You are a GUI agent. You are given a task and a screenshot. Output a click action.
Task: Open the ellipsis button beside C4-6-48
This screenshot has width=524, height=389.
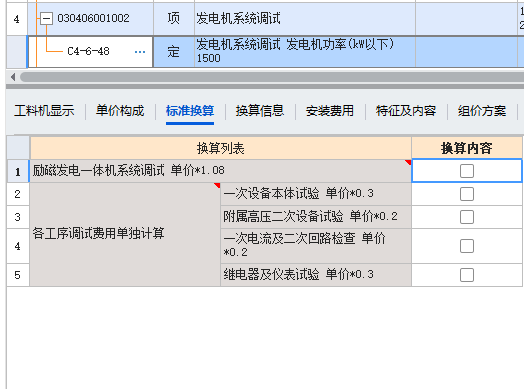[x=140, y=52]
